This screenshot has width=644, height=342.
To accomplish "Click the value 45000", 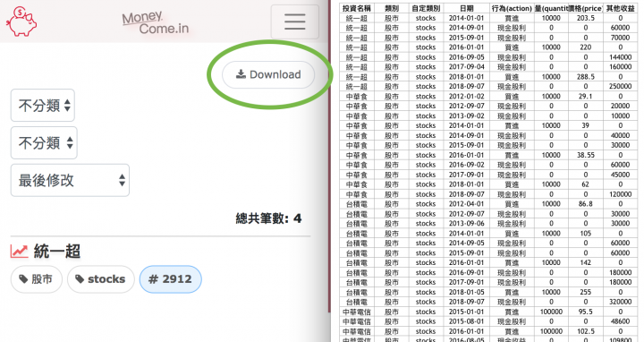I will coord(620,175).
